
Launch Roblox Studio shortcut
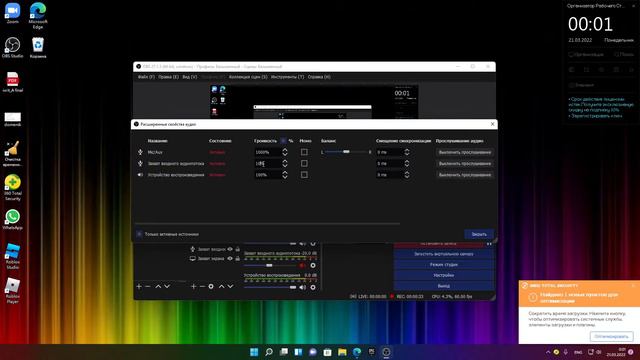13,256
